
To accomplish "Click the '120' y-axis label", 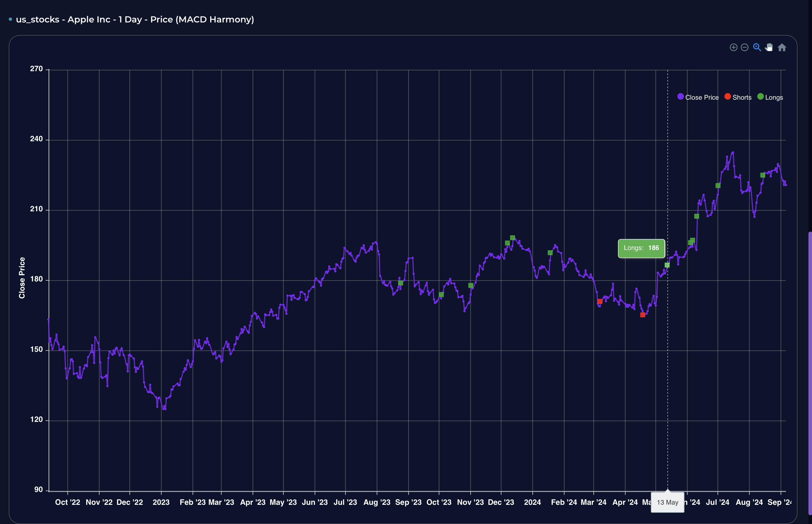I will (36, 419).
